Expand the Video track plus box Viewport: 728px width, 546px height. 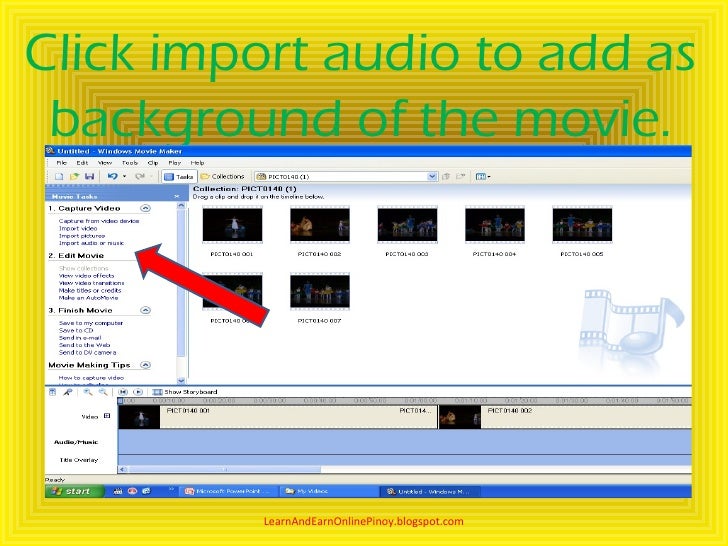(107, 416)
